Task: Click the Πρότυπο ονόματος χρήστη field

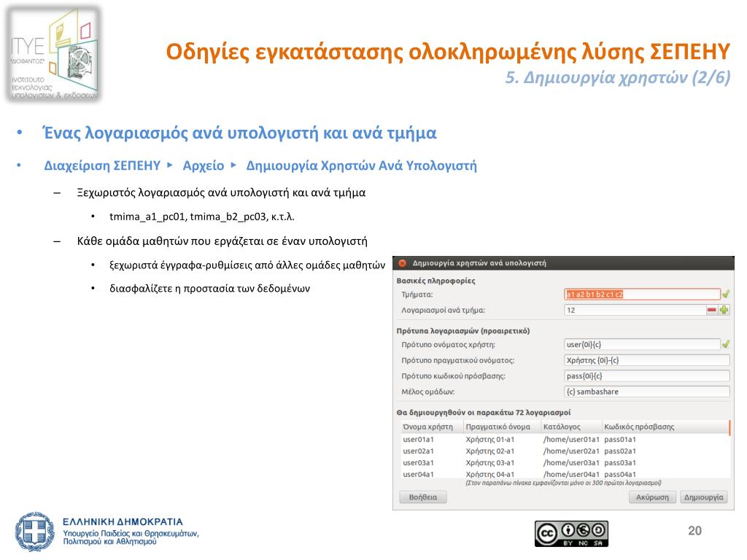Action: [x=642, y=344]
